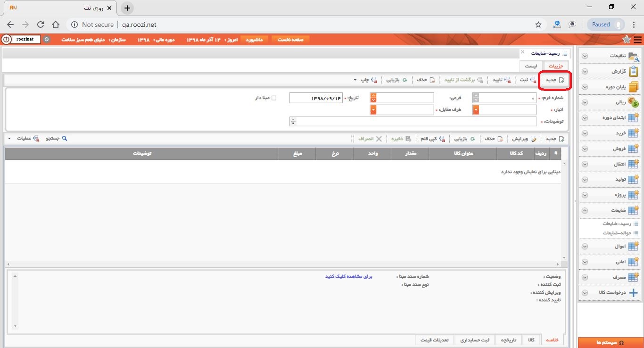Click the گزارش report icon in the sidebar

pyautogui.click(x=634, y=71)
